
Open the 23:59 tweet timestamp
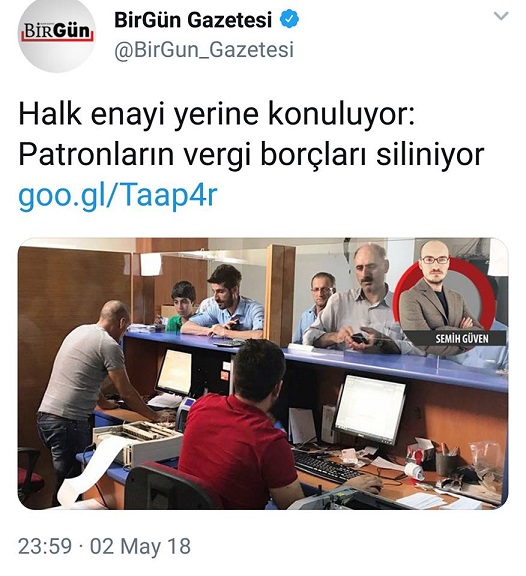click(45, 546)
